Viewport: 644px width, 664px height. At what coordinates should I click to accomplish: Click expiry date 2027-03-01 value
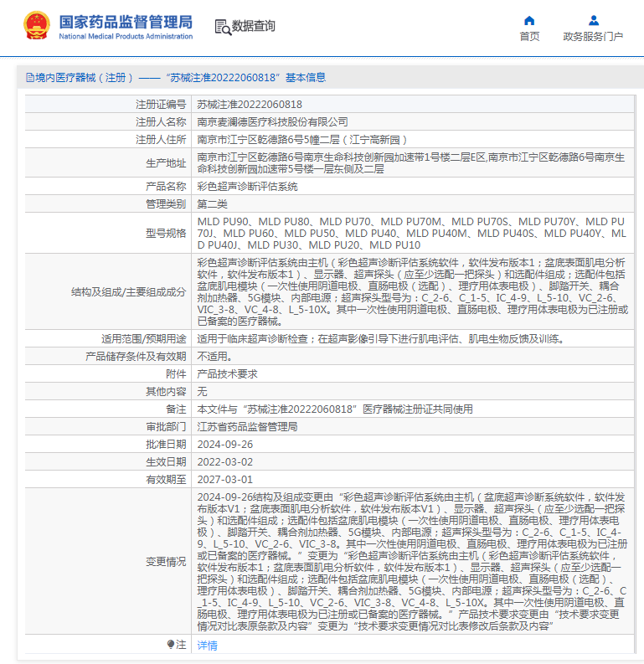click(224, 479)
